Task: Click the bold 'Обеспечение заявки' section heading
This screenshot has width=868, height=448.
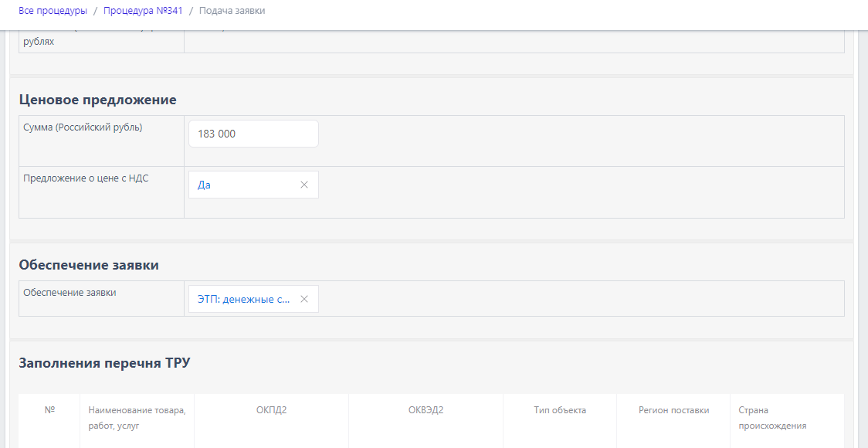Action: click(x=89, y=265)
